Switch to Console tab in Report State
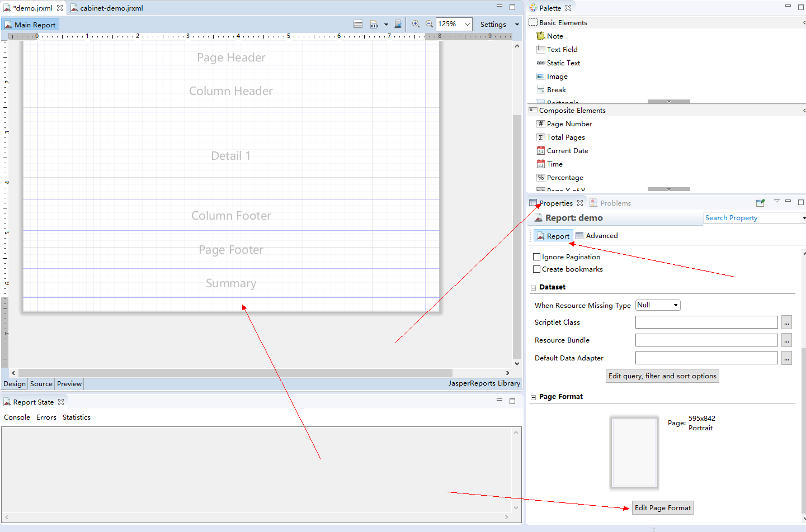The image size is (806, 532). click(17, 417)
